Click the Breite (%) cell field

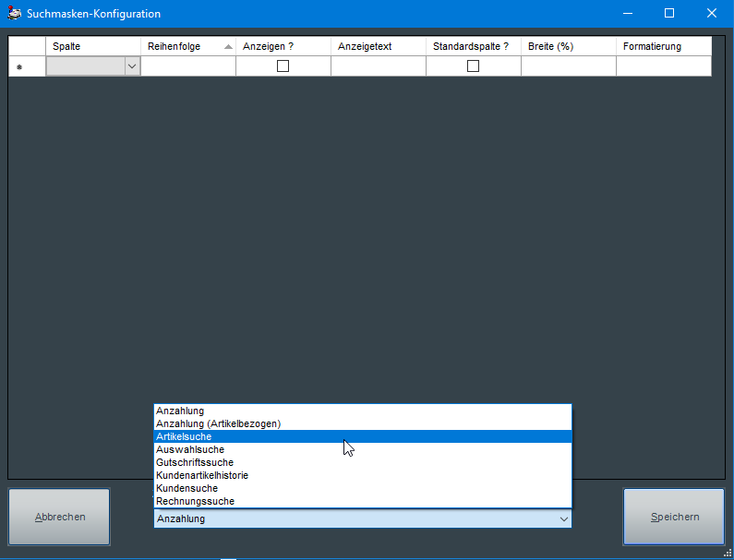(568, 66)
